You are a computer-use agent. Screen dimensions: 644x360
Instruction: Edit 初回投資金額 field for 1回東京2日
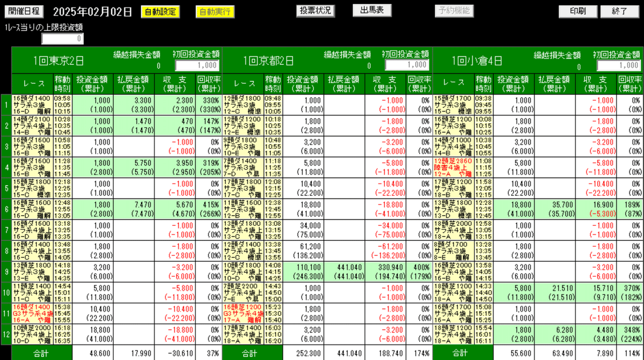197,65
